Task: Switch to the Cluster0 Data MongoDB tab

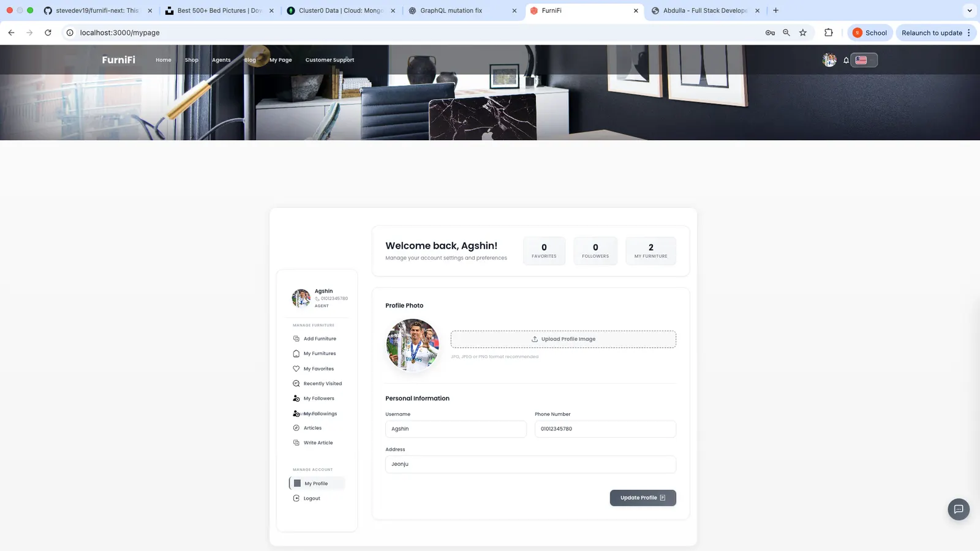Action: 341,10
